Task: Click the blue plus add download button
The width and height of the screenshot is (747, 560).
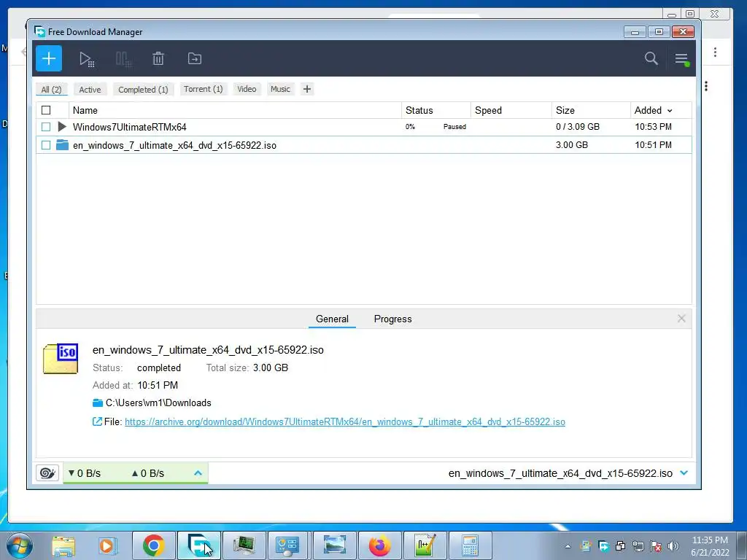Action: tap(49, 58)
